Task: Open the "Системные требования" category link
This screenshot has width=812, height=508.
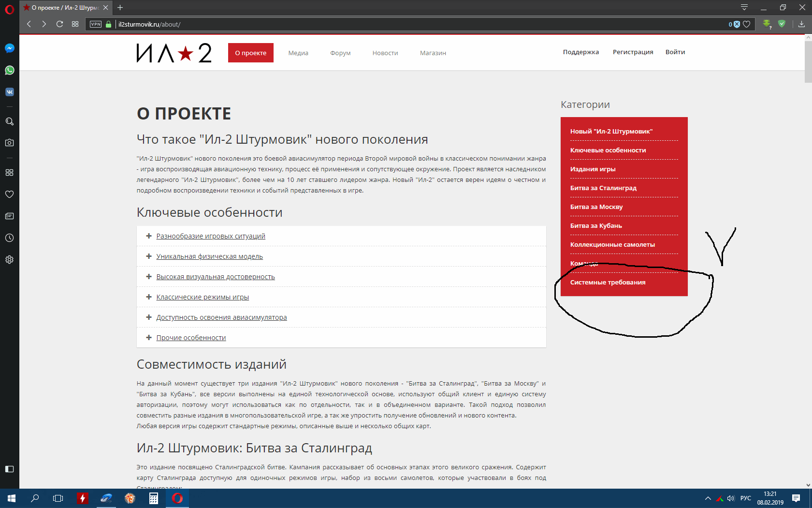Action: pos(608,283)
